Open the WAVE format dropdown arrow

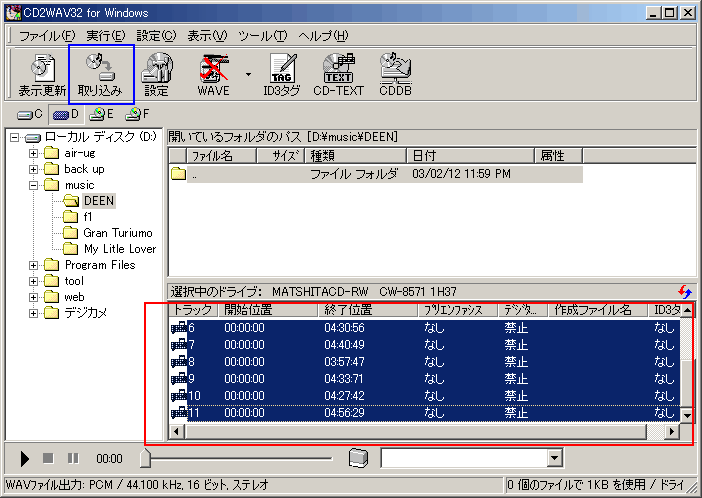pyautogui.click(x=247, y=74)
